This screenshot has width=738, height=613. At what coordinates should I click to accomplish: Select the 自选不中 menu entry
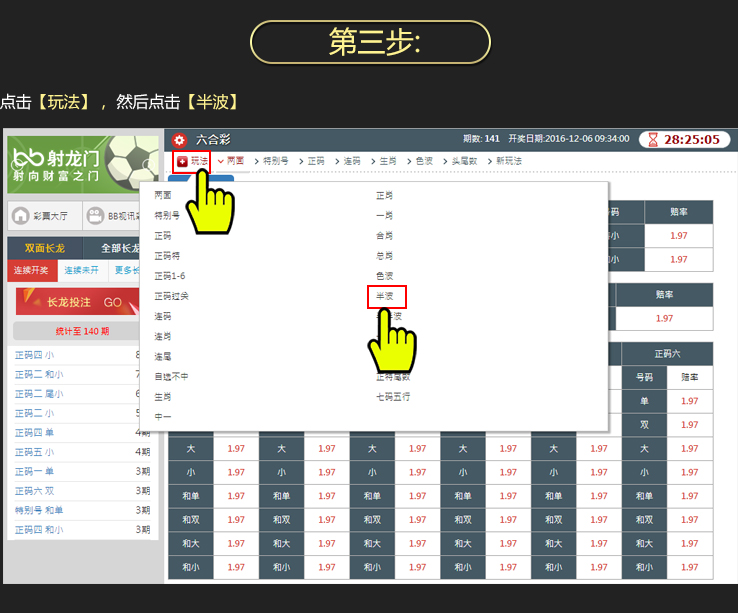tap(171, 377)
